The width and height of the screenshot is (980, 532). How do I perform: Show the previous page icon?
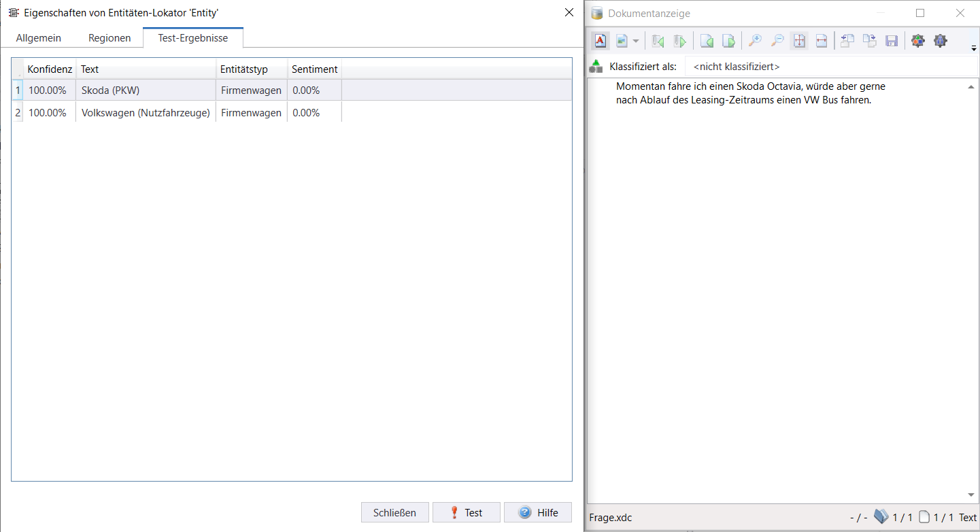tap(707, 41)
